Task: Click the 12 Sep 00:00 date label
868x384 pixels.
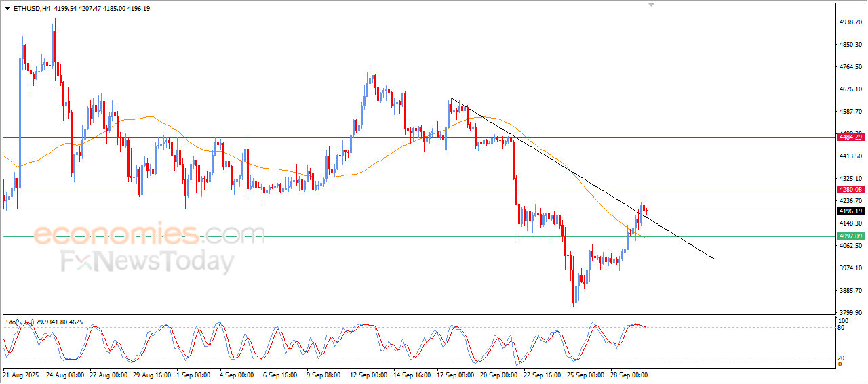Action: coord(369,375)
